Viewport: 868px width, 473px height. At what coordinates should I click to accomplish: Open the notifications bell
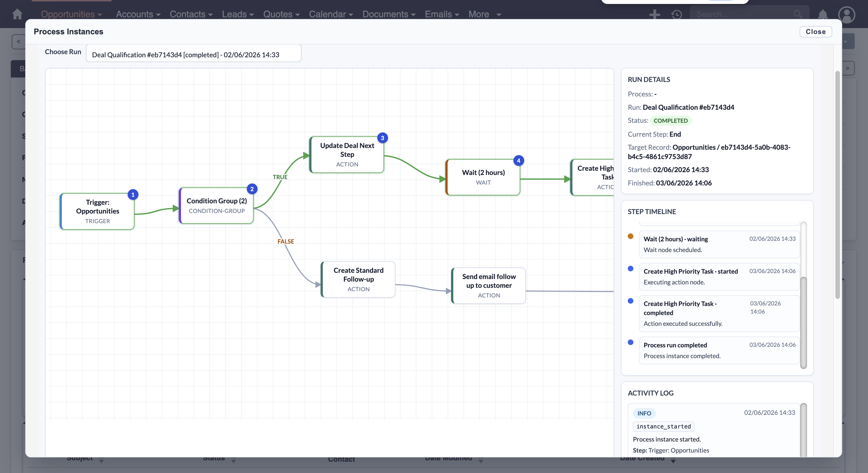823,14
